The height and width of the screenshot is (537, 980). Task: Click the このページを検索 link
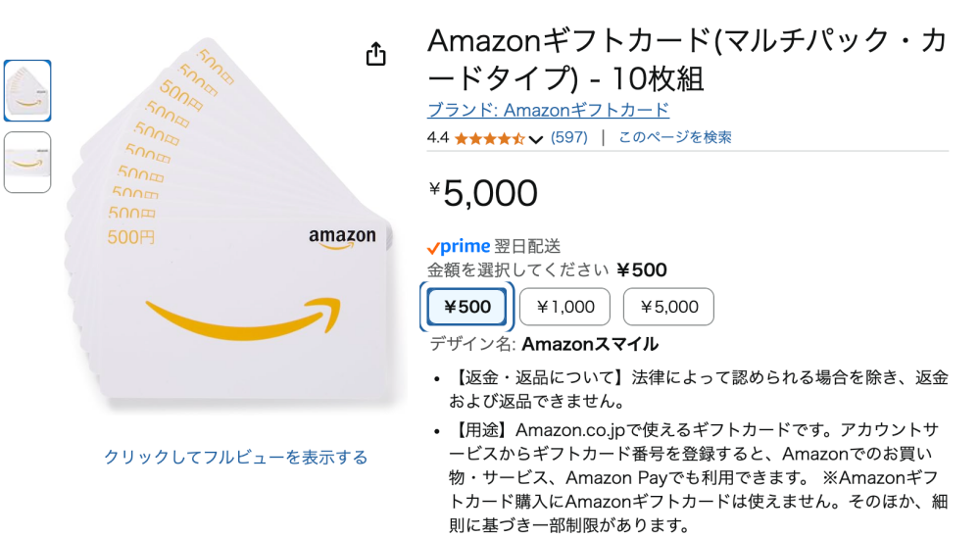[x=674, y=138]
